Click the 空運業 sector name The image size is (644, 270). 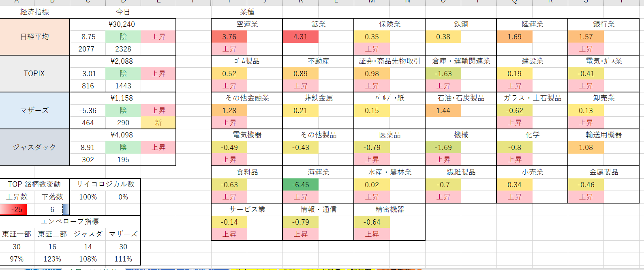tap(247, 24)
